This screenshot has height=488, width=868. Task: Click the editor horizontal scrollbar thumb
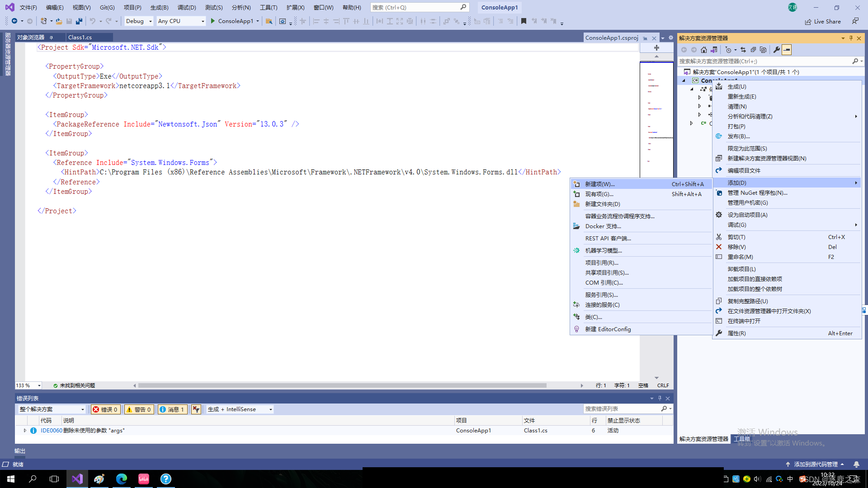click(342, 385)
